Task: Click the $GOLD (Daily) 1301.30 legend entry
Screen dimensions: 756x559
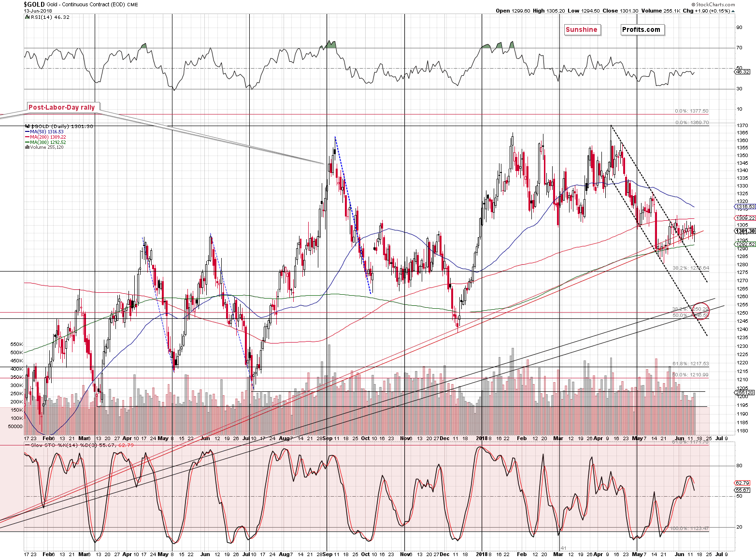Action: tap(59, 126)
